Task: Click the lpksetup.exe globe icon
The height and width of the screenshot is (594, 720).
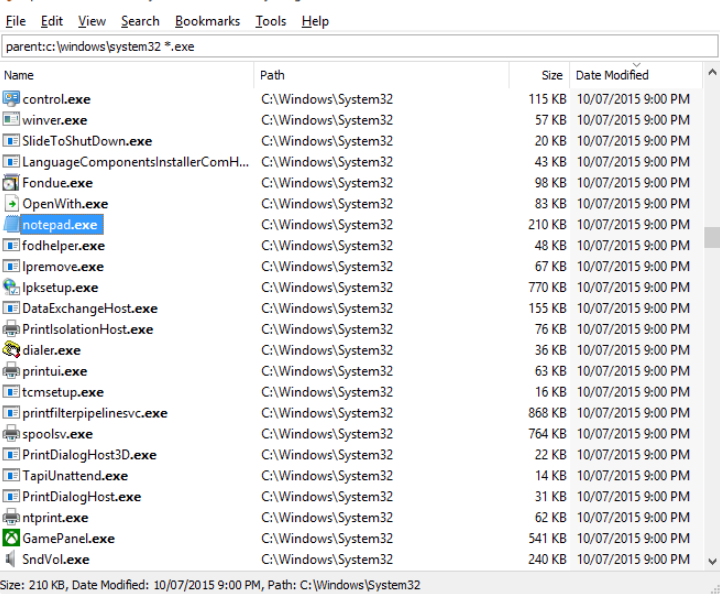Action: tap(11, 287)
